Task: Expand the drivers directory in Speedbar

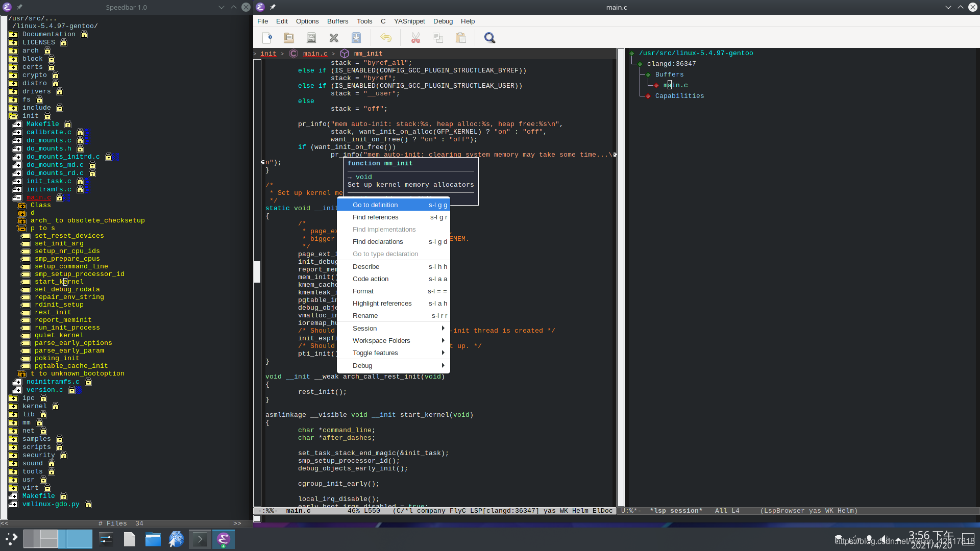Action: pyautogui.click(x=13, y=91)
